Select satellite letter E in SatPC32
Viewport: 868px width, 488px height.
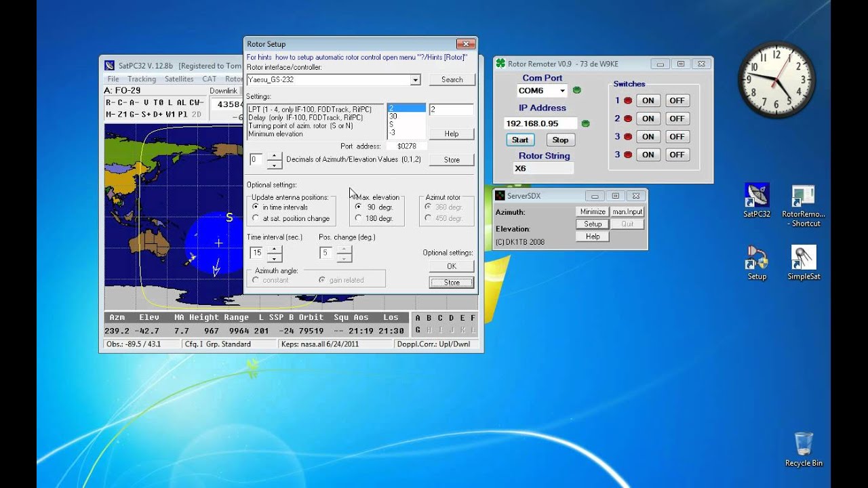[x=462, y=318]
